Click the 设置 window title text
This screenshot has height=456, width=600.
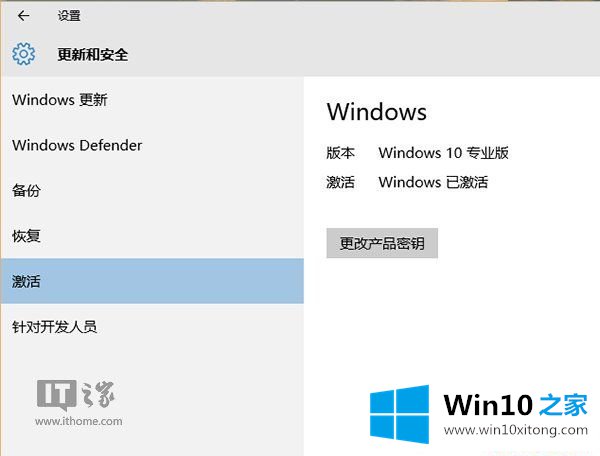[69, 16]
